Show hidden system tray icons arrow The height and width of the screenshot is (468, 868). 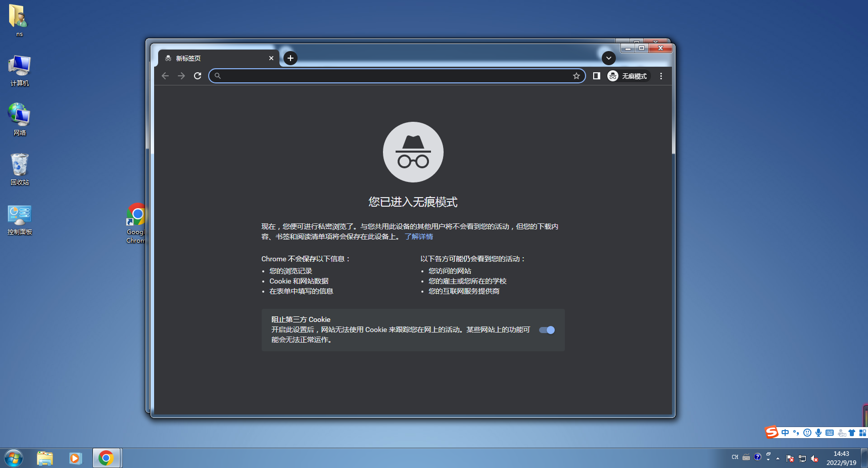click(x=778, y=458)
